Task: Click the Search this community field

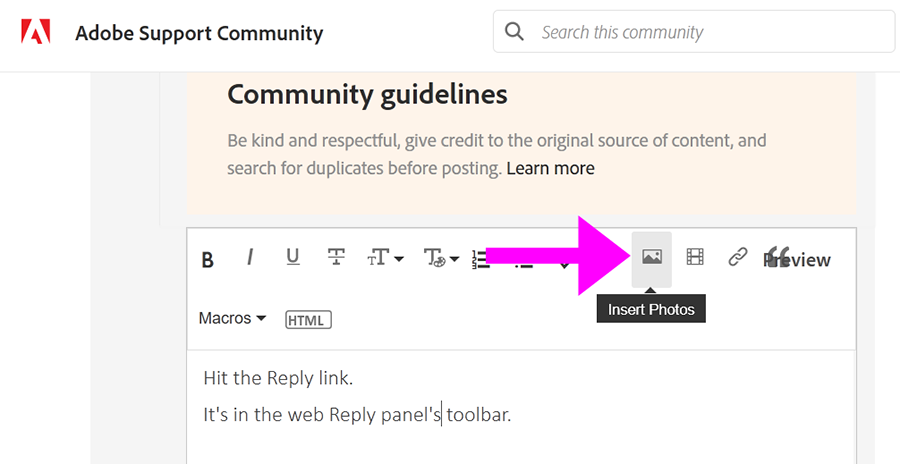Action: pos(710,32)
